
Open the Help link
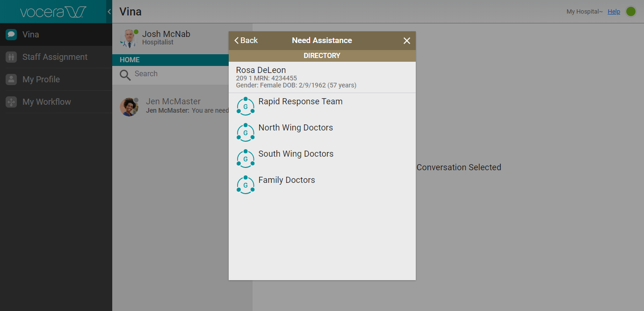pos(614,12)
